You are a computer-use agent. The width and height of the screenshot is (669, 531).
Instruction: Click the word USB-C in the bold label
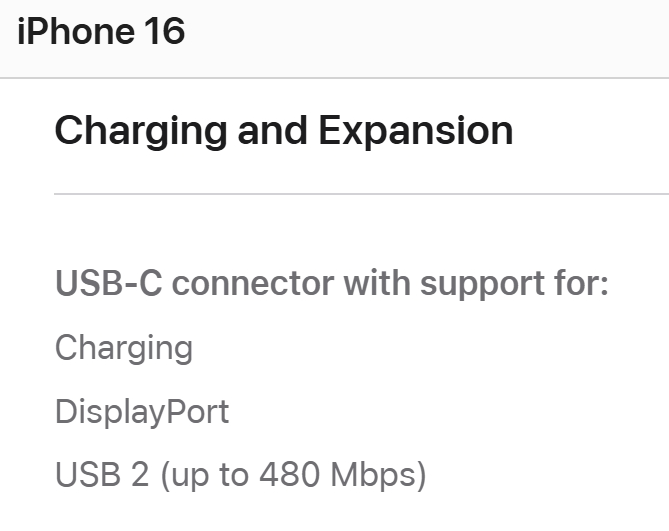[109, 283]
